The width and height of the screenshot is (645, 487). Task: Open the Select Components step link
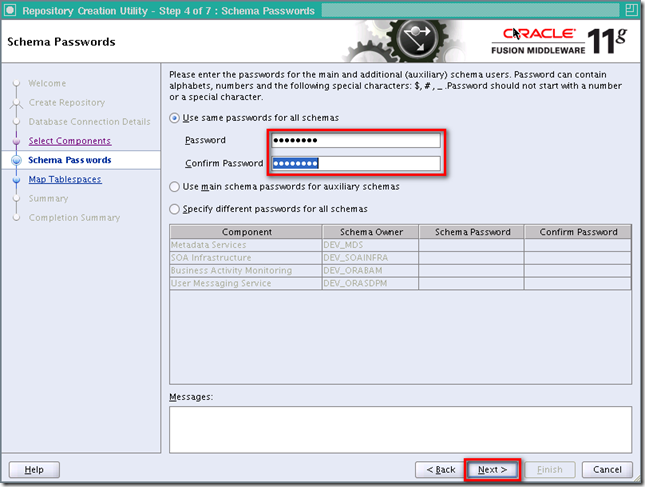click(70, 141)
